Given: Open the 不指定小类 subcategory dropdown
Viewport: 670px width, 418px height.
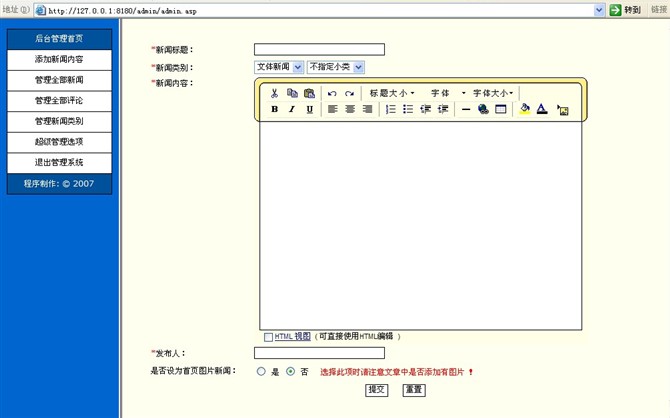Looking at the screenshot, I should (335, 67).
